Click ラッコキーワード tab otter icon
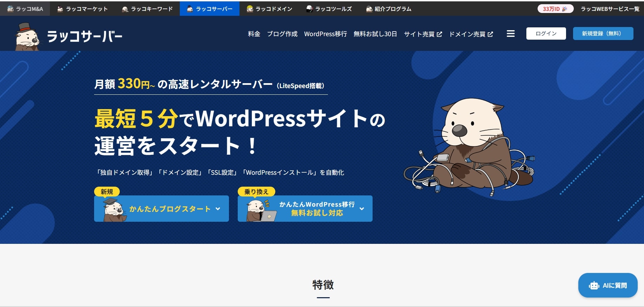 [125, 9]
